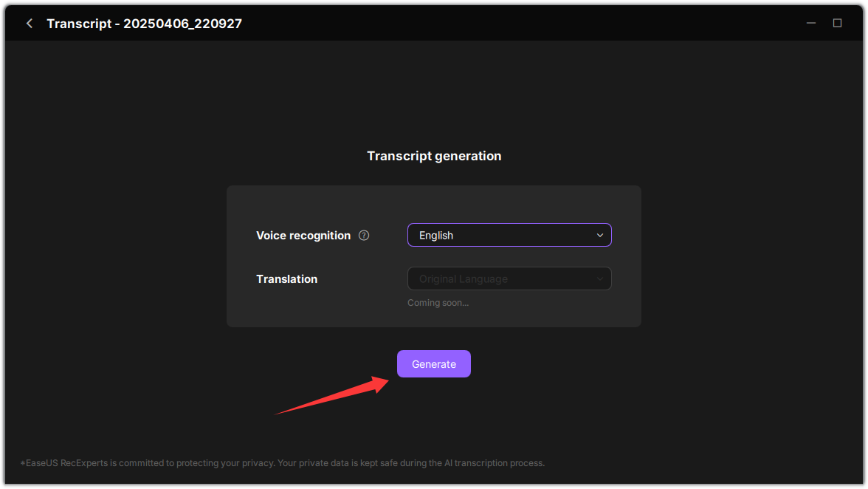868x489 pixels.
Task: Start transcription with the Generate button
Action: [x=433, y=364]
